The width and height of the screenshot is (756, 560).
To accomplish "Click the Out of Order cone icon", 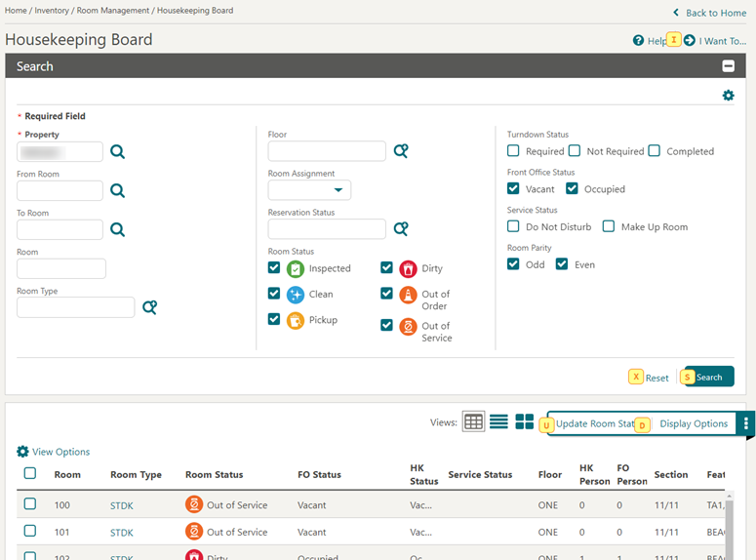I will pyautogui.click(x=408, y=295).
